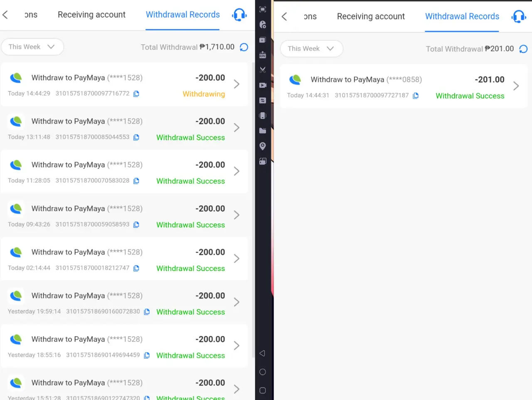
Task: Click the Today 14:44:31 timestamp
Action: point(308,96)
